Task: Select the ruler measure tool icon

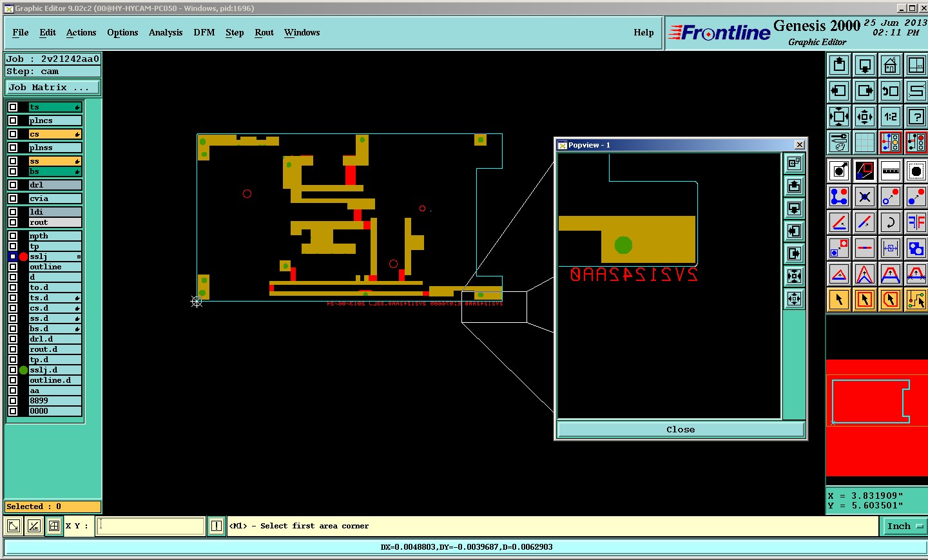Action: (891, 171)
